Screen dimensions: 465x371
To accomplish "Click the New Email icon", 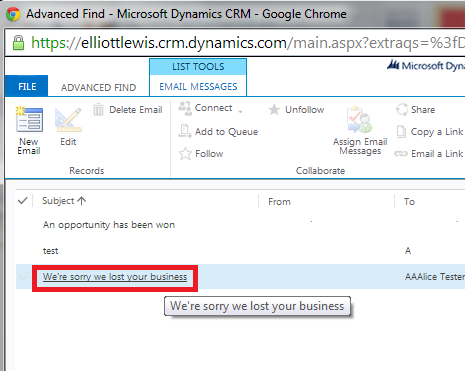I will click(29, 119).
